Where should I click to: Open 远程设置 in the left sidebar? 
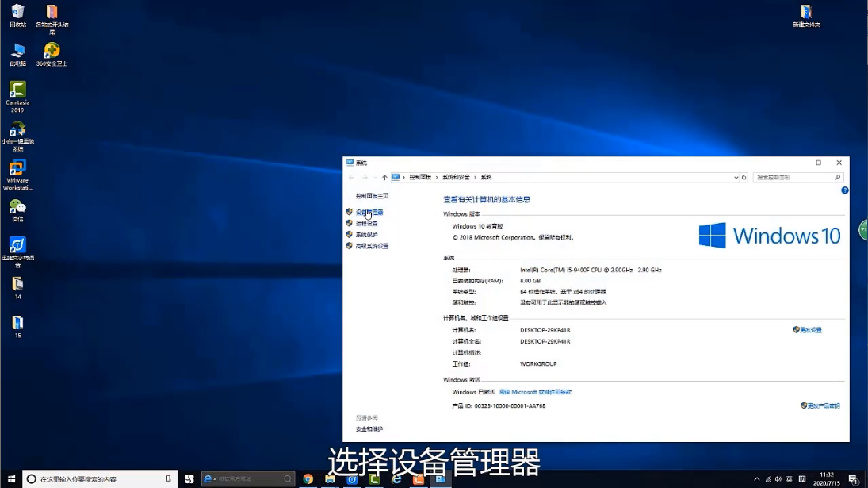(367, 224)
